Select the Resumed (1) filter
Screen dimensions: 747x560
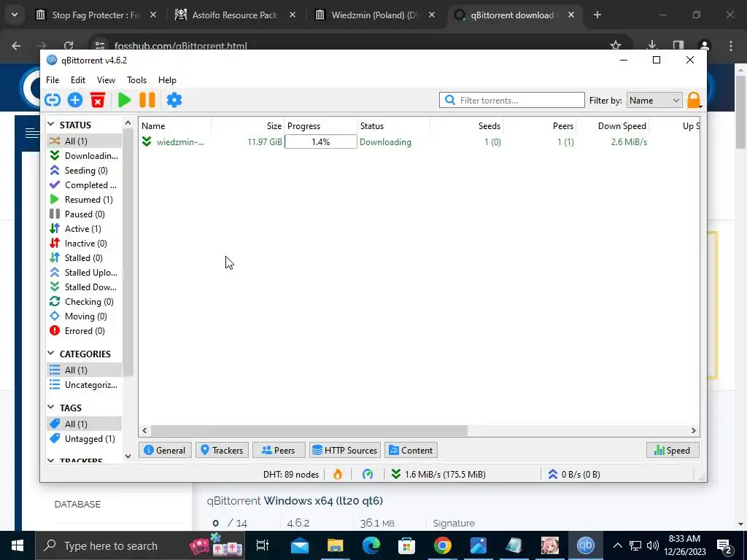click(x=85, y=200)
